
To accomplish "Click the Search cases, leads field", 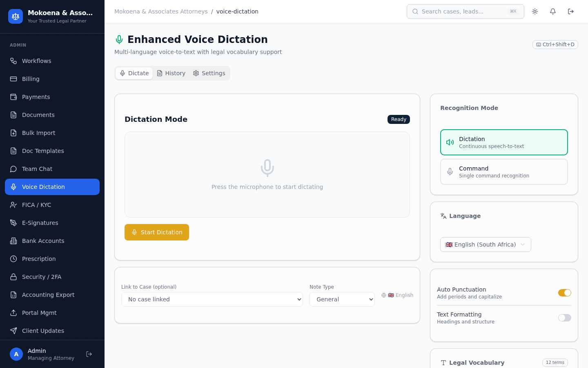I will [465, 11].
